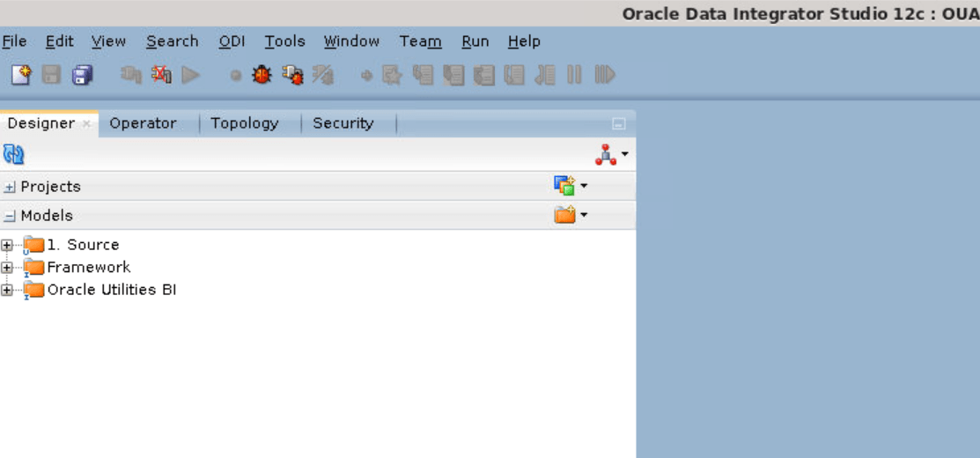
Task: Click the small gray arrow icon
Action: [x=367, y=76]
